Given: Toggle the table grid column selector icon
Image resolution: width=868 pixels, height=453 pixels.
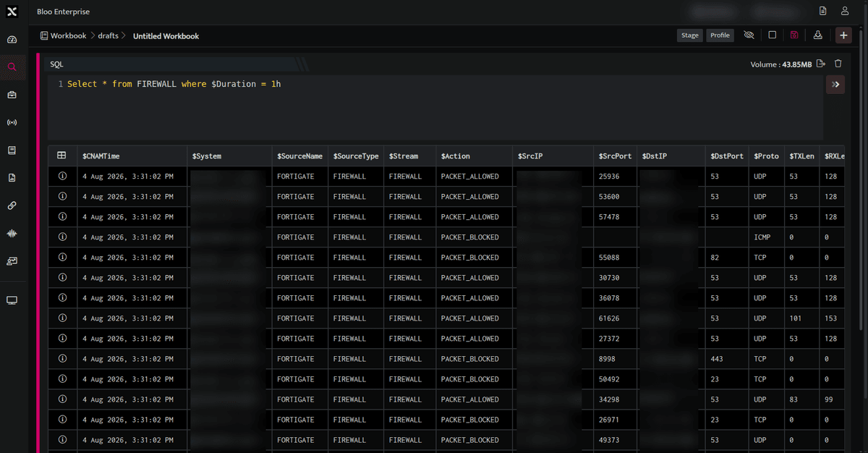Looking at the screenshot, I should pos(62,156).
